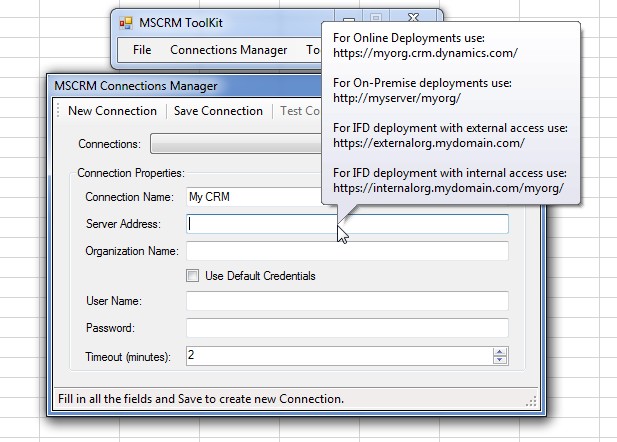This screenshot has width=617, height=442.
Task: Open the File menu
Action: coord(142,49)
